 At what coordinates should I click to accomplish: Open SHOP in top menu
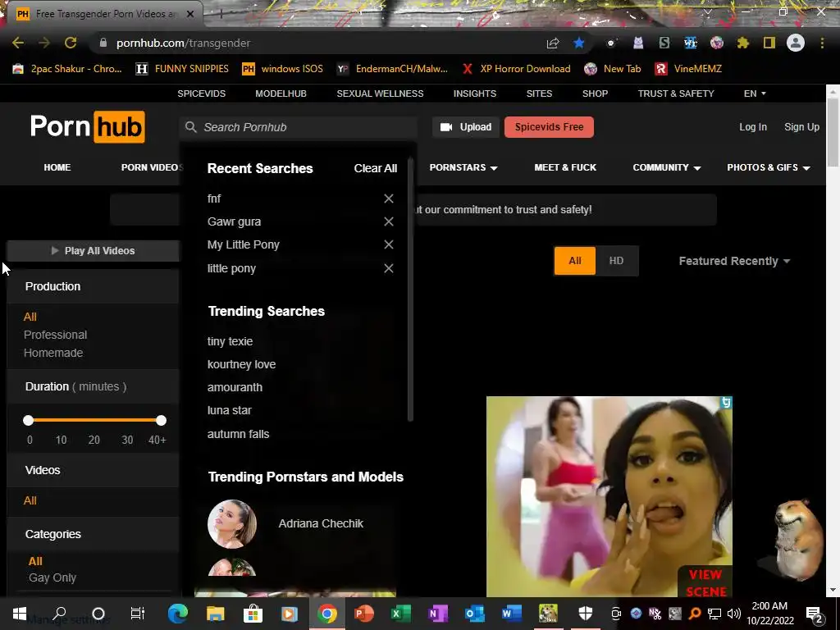[x=596, y=94]
